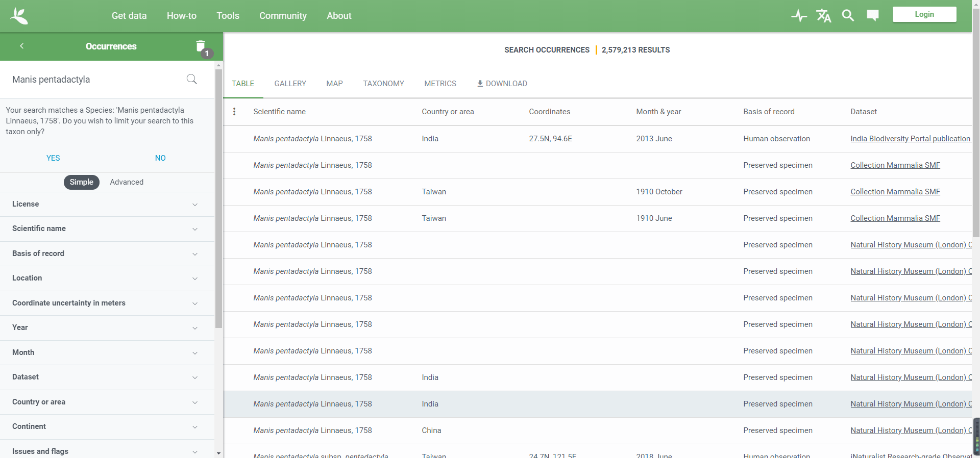
Task: Switch to the Gallery tab
Action: 290,84
